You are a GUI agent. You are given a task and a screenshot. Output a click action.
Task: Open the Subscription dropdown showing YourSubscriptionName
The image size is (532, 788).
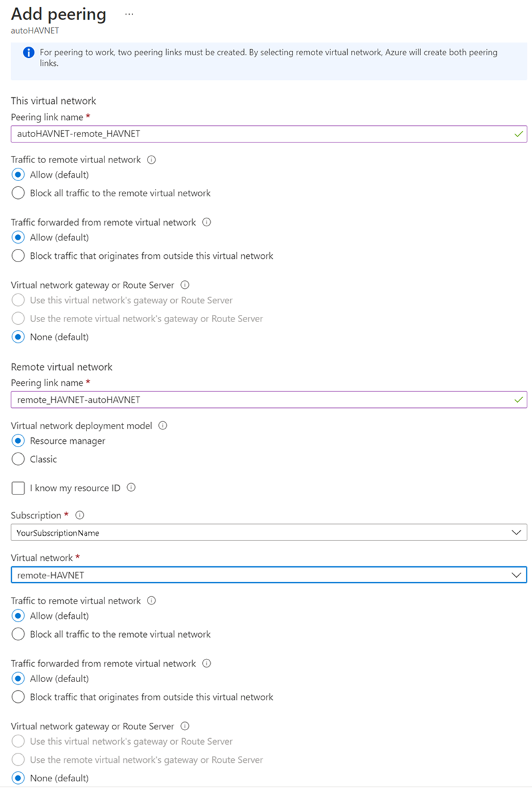coord(269,532)
